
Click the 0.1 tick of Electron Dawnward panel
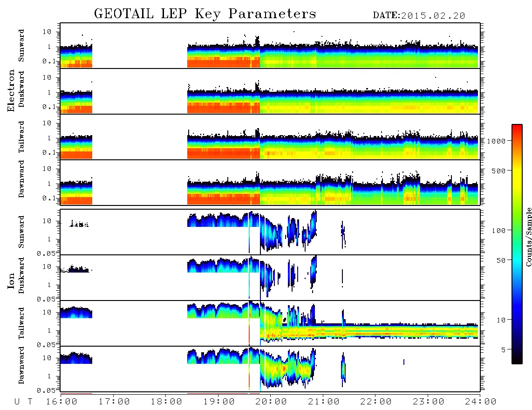49,198
